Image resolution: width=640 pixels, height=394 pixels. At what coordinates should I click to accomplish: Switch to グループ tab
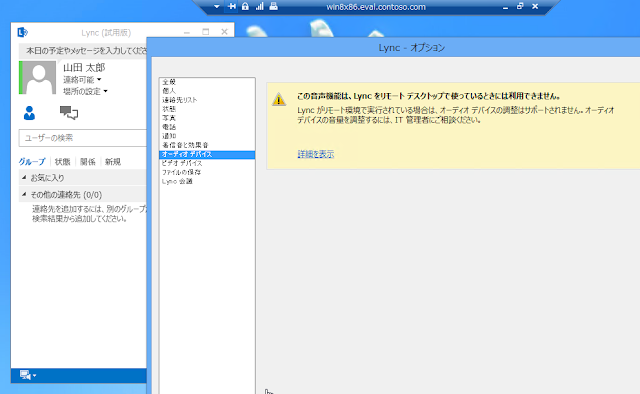[x=32, y=162]
